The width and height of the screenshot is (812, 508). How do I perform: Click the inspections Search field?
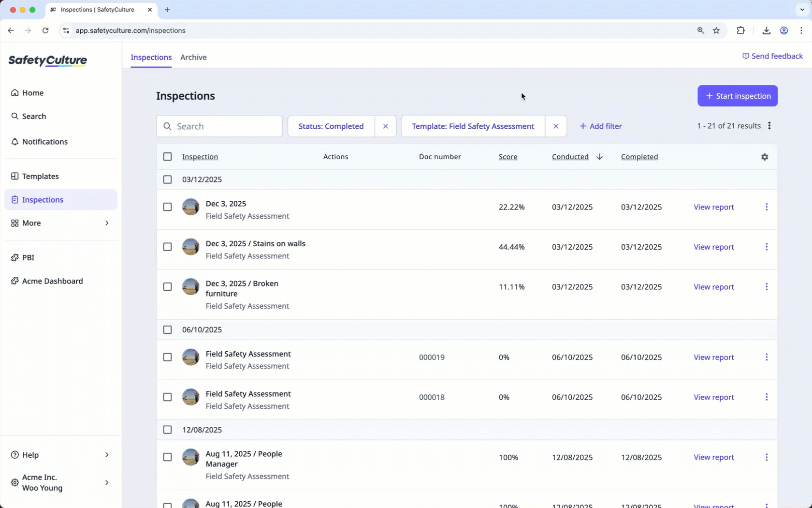tap(219, 126)
